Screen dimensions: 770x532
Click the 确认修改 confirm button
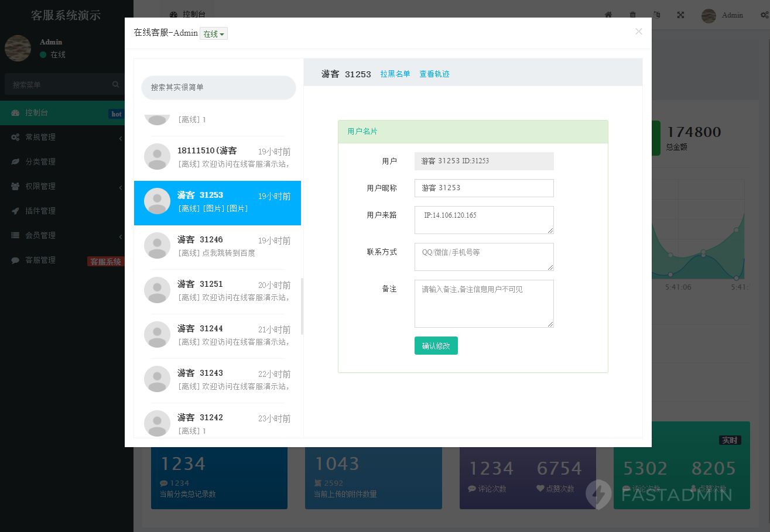tap(436, 345)
